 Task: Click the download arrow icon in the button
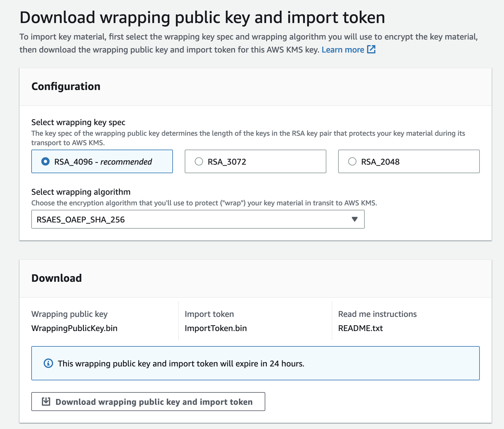point(46,402)
